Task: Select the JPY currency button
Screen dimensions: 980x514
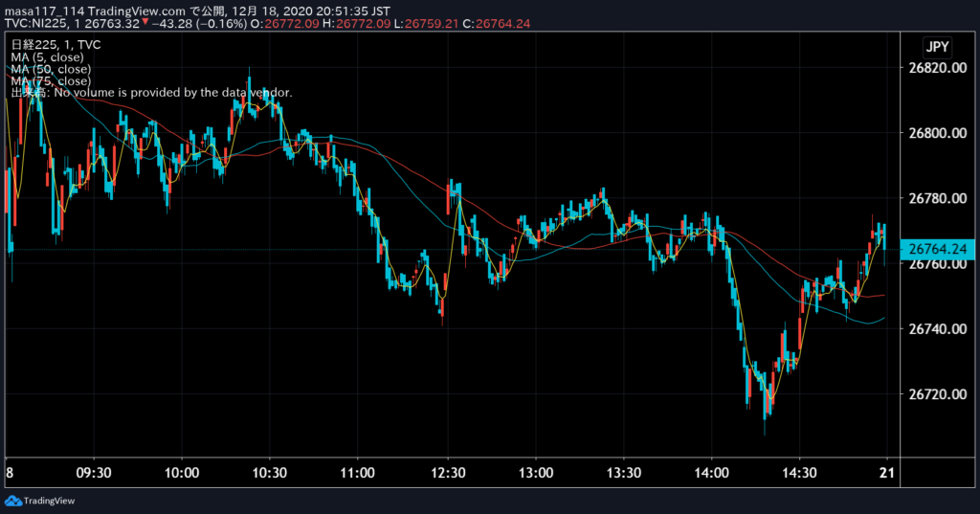Action: [937, 47]
